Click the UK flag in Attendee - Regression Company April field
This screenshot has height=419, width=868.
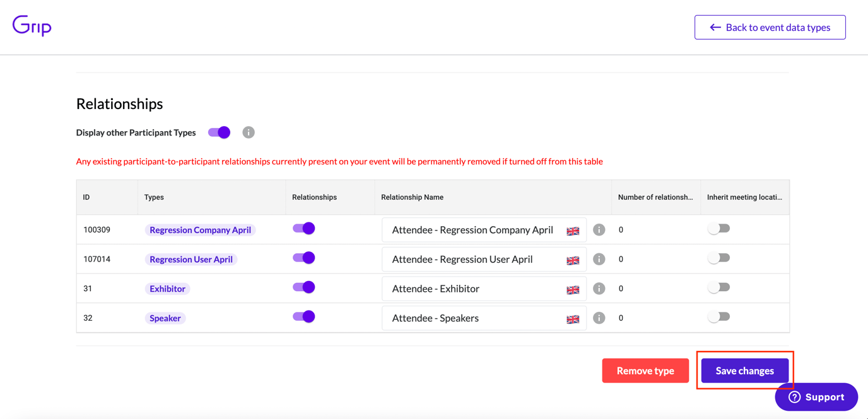573,230
